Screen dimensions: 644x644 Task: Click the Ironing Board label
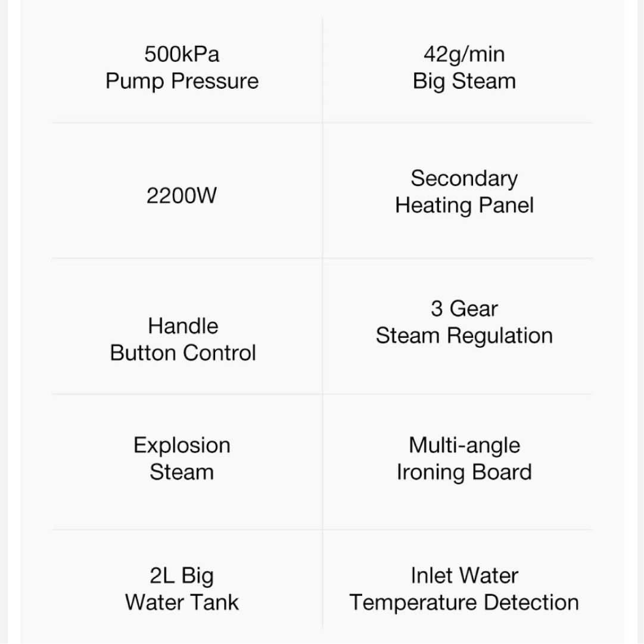coord(464,472)
